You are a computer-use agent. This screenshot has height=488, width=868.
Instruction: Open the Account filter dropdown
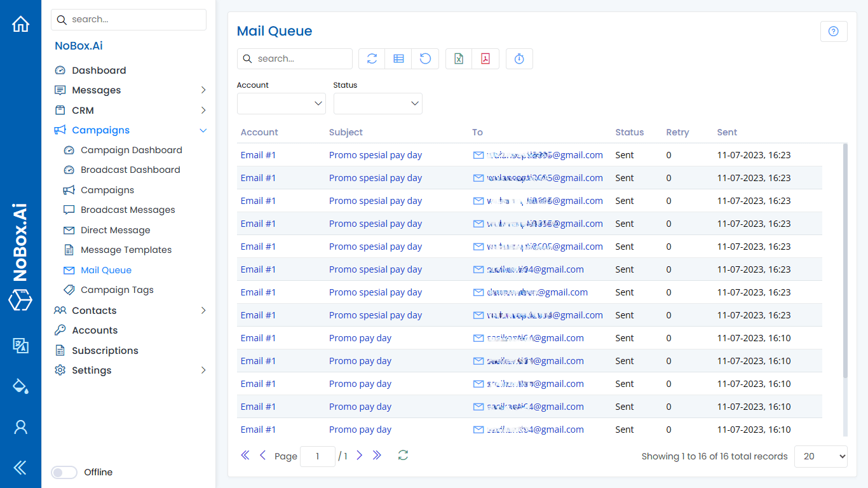pos(281,103)
